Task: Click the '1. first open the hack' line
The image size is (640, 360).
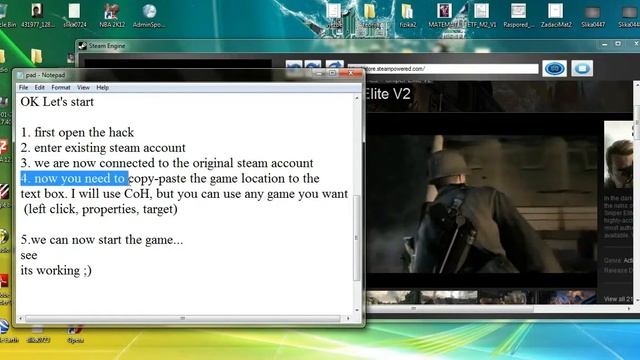Action: [77, 132]
